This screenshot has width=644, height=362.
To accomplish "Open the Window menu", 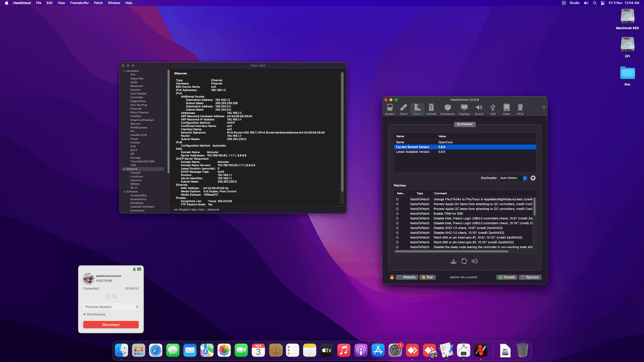I will (114, 3).
